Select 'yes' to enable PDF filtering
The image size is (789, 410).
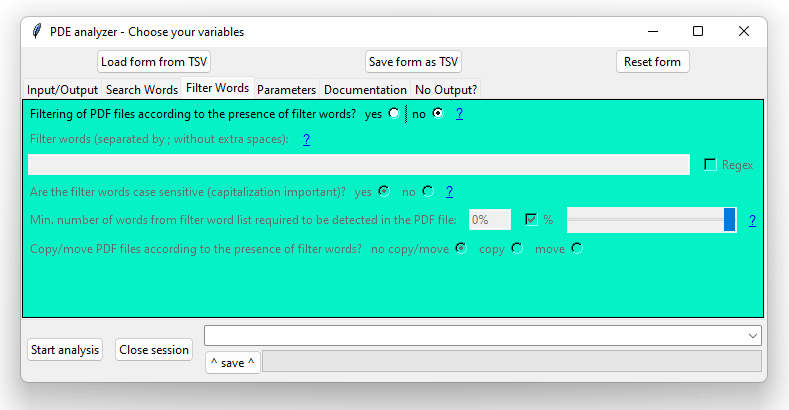tap(394, 114)
